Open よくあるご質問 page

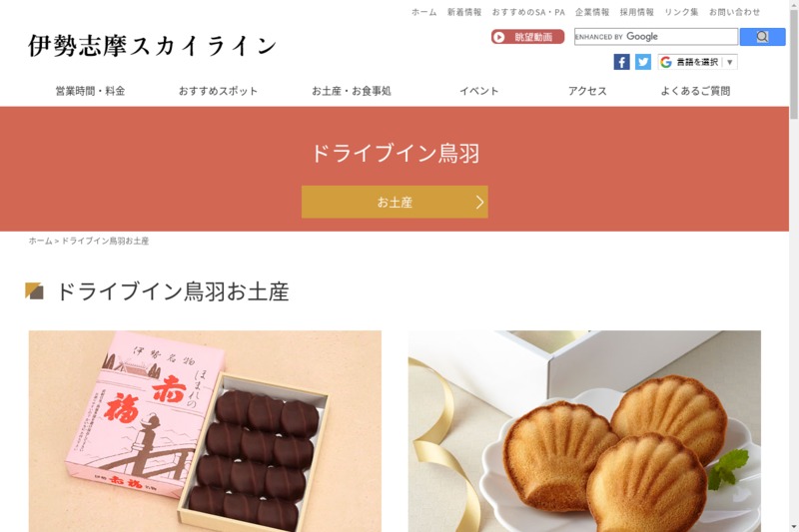(x=695, y=91)
